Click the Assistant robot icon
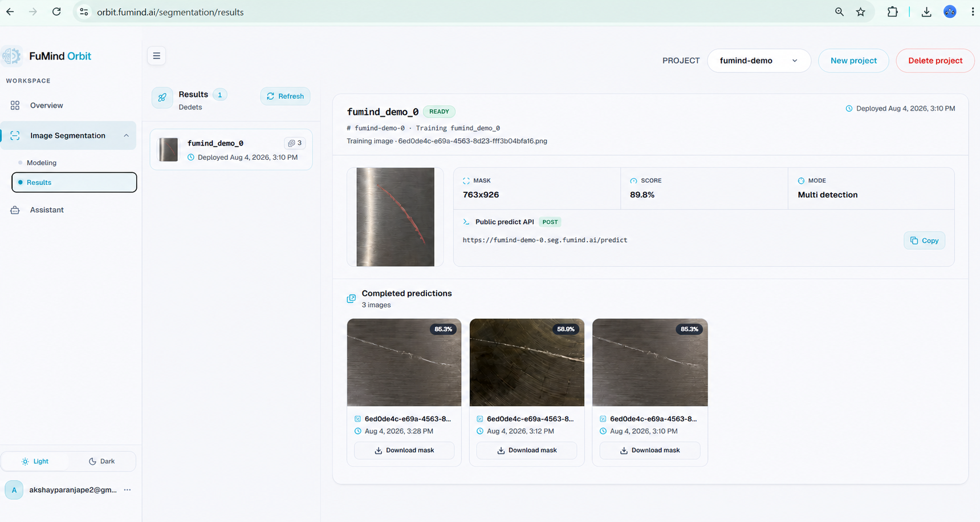This screenshot has width=980, height=522. coord(15,210)
